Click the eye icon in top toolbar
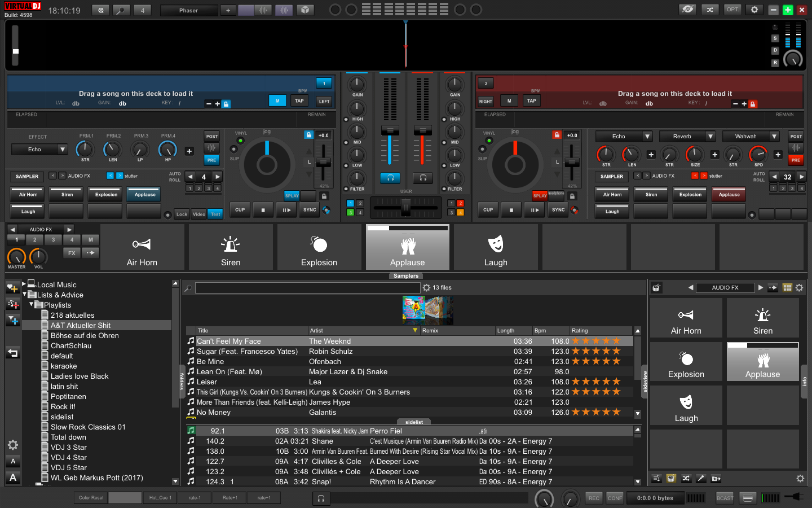812x508 pixels. point(687,10)
